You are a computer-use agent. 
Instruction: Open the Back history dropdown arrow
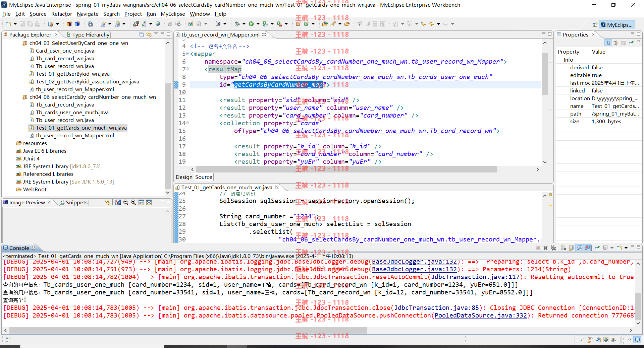[x=438, y=24]
